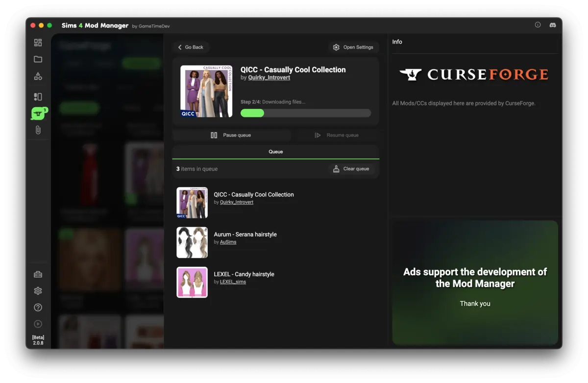Open the toolbox icon in sidebar
Image resolution: width=588 pixels, height=383 pixels.
pos(38,274)
